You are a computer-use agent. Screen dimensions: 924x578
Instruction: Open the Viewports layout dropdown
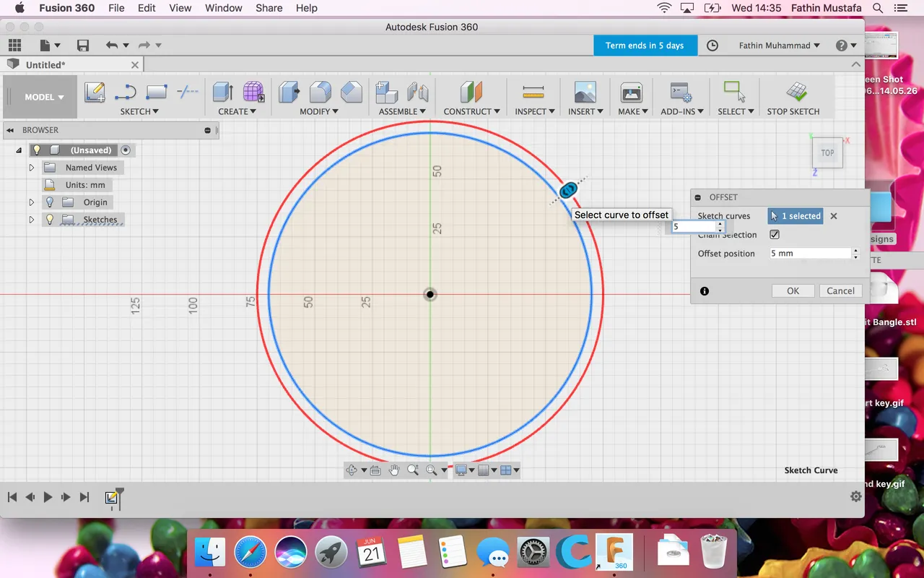pos(510,470)
